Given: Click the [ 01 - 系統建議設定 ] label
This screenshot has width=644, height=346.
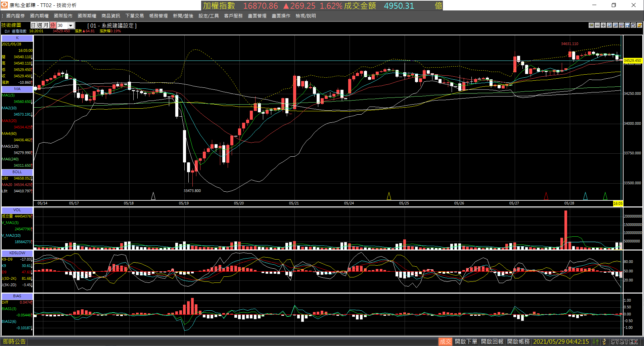Looking at the screenshot, I should pos(112,26).
